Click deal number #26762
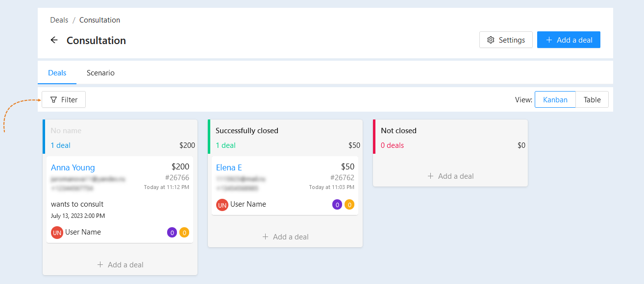Screen dimensions: 644x284 (x=342, y=178)
